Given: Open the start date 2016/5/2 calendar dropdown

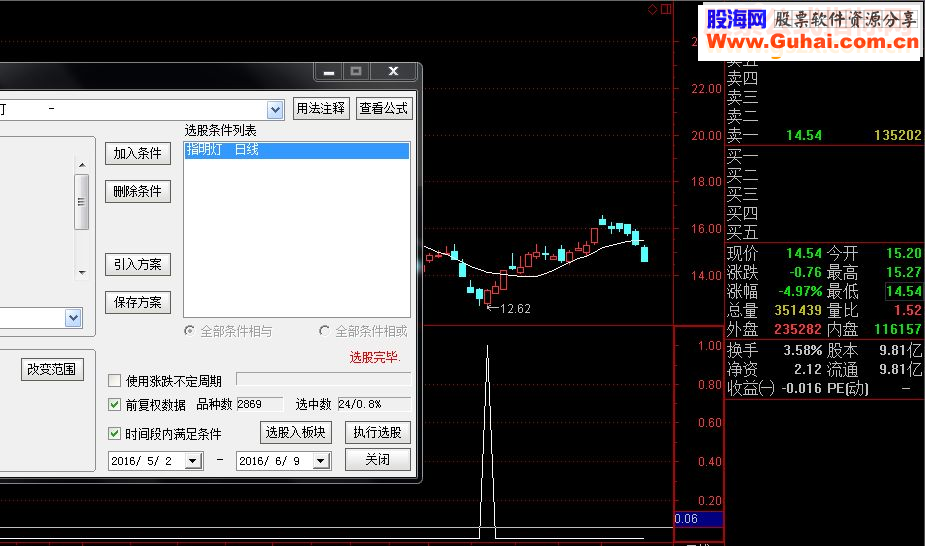Looking at the screenshot, I should pos(193,461).
